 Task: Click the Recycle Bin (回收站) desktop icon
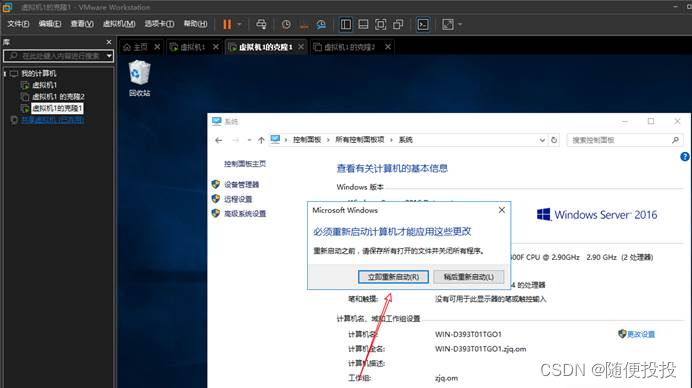point(139,79)
